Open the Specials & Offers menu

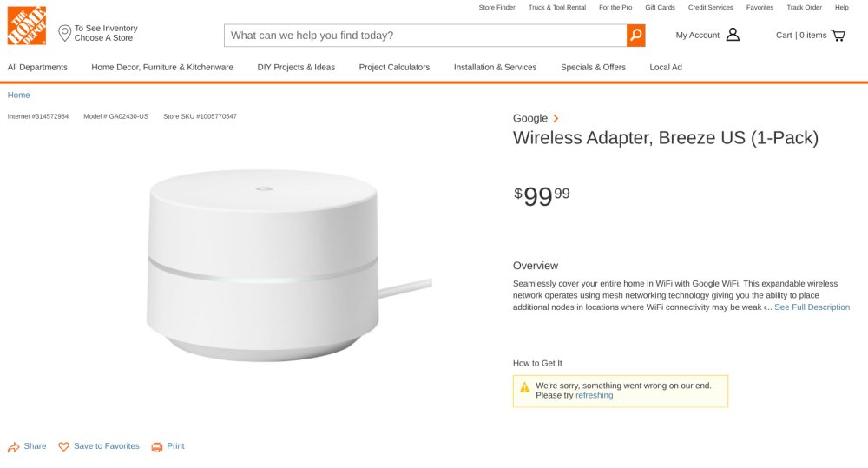[593, 68]
